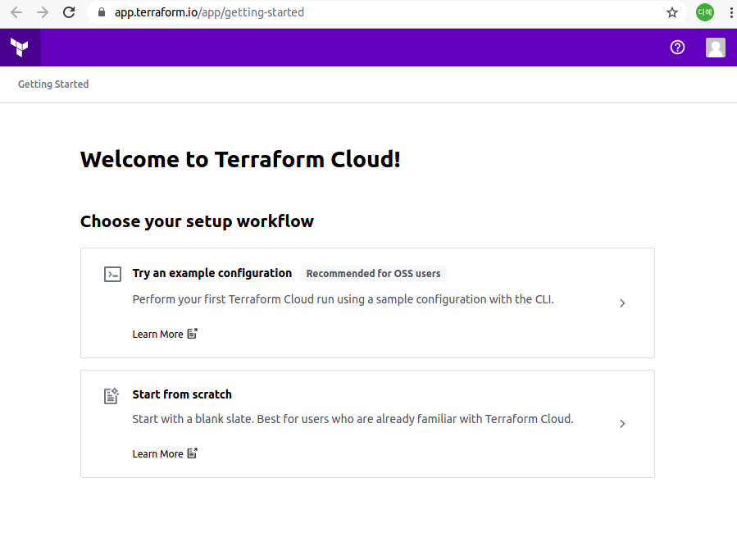Reload the page with the refresh icon
Viewport: 737px width, 560px height.
[x=69, y=12]
